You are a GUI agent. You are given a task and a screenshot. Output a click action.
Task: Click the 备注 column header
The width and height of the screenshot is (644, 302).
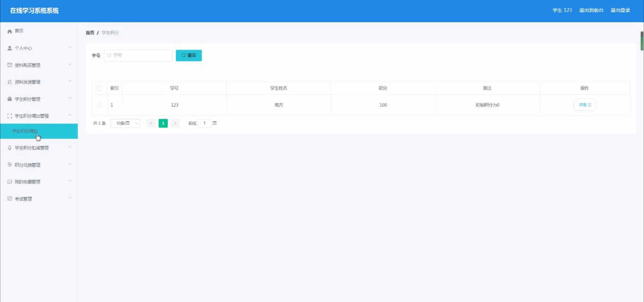click(487, 88)
